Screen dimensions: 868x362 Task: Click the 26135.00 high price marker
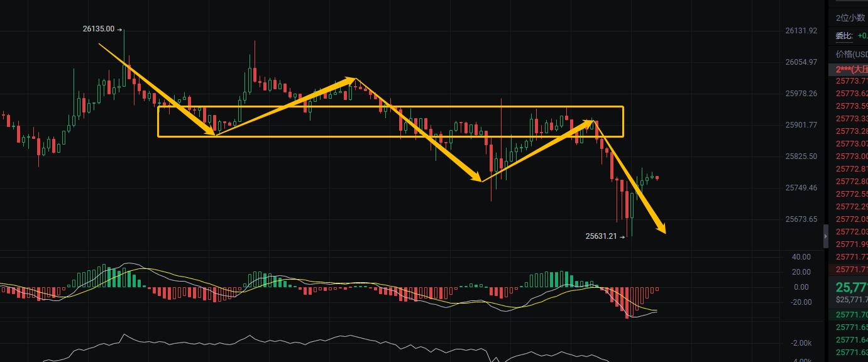pos(99,29)
